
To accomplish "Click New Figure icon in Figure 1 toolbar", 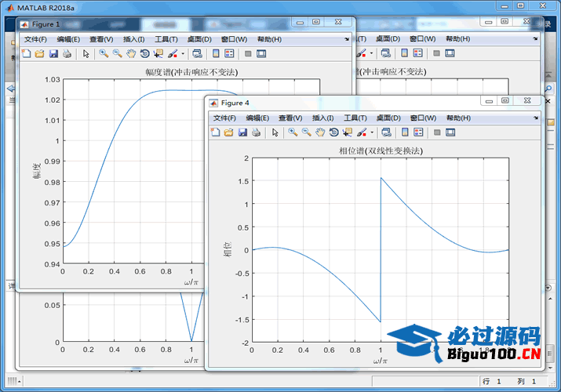I will point(26,53).
